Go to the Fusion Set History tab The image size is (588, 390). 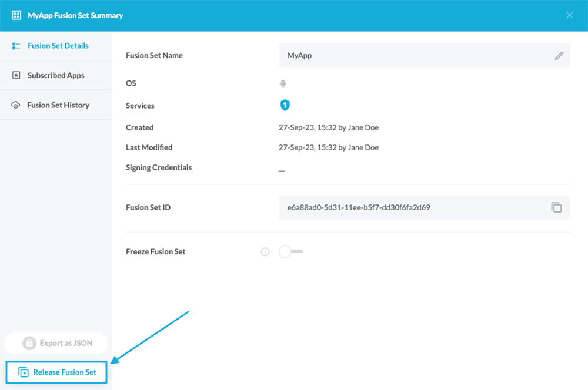[x=58, y=105]
